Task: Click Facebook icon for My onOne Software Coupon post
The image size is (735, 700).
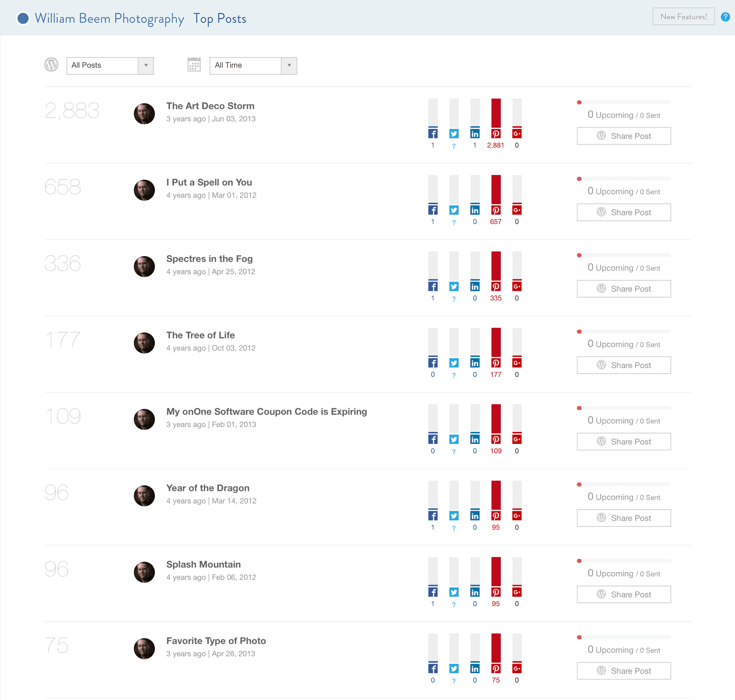Action: 433,439
